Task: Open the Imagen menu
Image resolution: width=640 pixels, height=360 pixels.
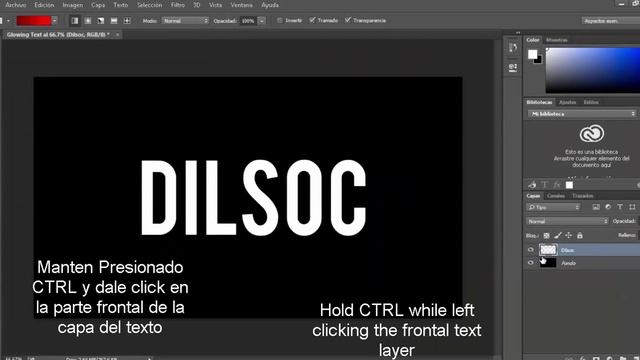Action: 73,5
